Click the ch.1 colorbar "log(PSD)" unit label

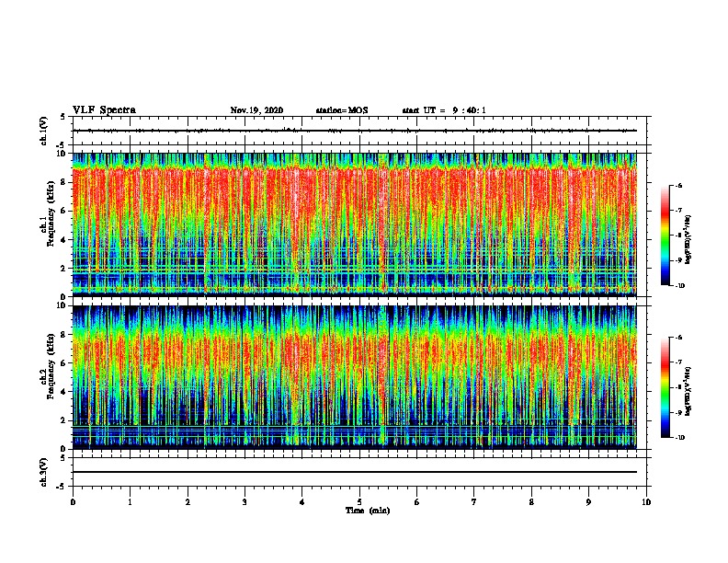coord(688,239)
